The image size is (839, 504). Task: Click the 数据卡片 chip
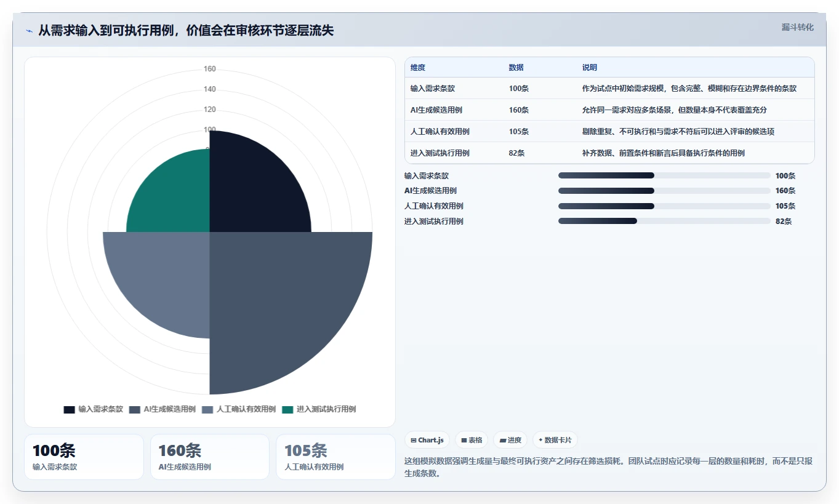coord(555,440)
